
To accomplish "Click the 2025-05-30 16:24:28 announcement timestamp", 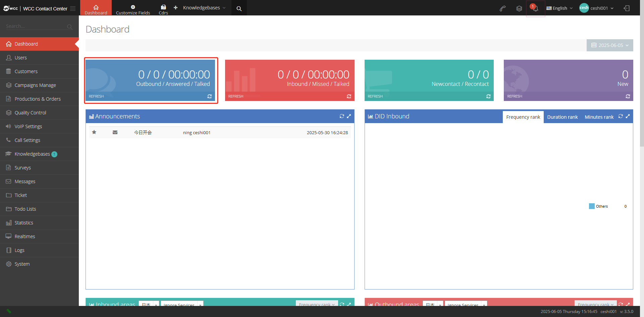I will [x=327, y=133].
